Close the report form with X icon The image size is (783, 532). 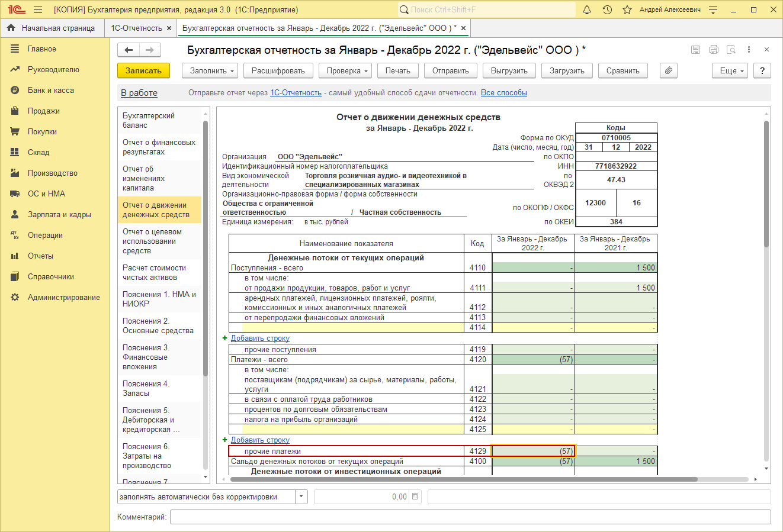point(766,50)
